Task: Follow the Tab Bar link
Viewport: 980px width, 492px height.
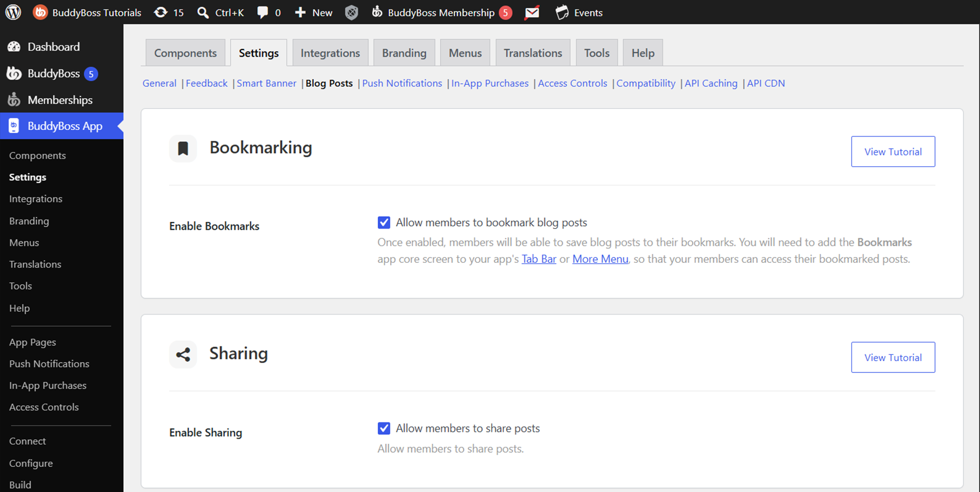Action: click(539, 259)
